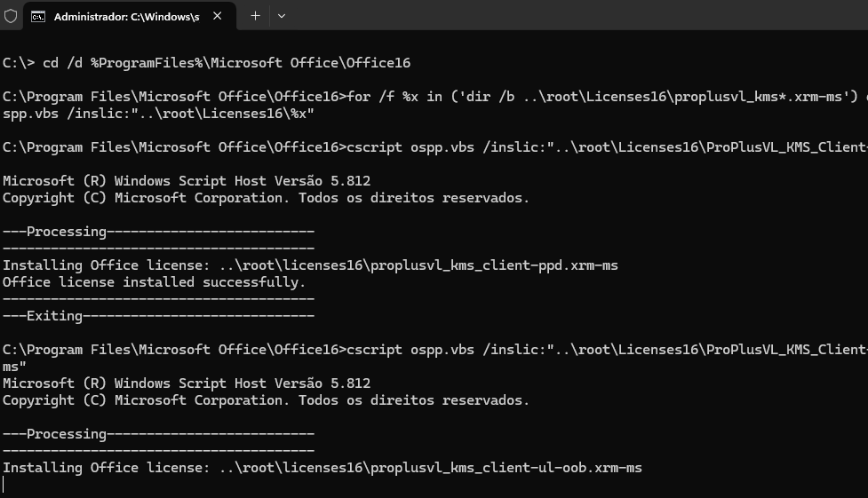Click the wrapped ms" line fragment
The width and height of the screenshot is (868, 498).
point(14,367)
